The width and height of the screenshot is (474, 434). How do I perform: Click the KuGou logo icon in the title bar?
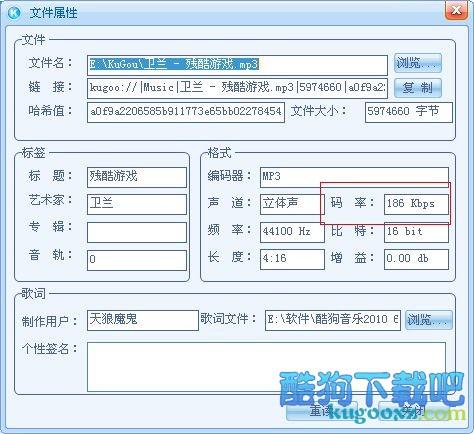[x=14, y=13]
